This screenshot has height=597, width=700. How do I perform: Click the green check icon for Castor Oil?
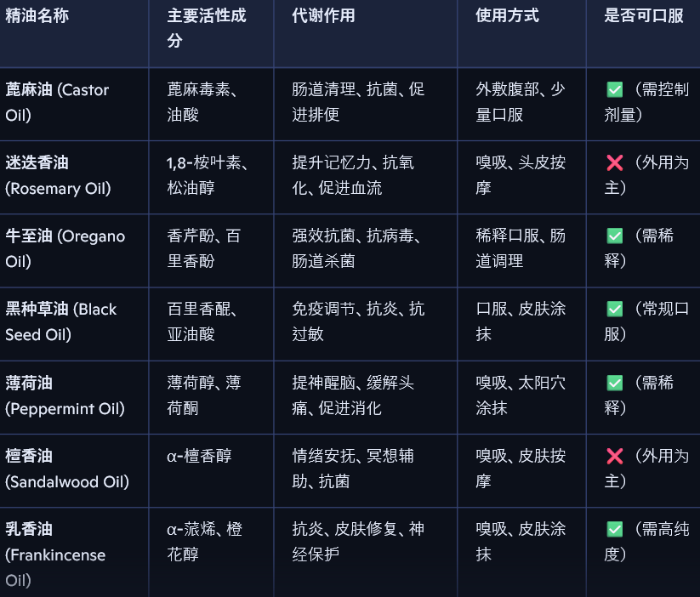pos(614,90)
